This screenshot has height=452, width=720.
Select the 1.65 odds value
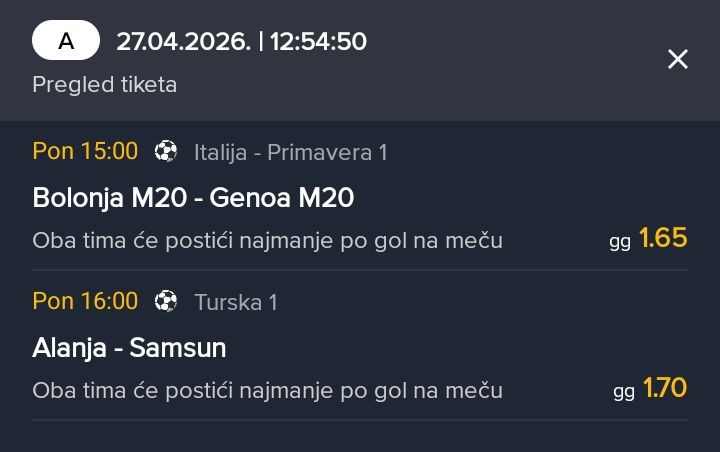click(x=663, y=238)
